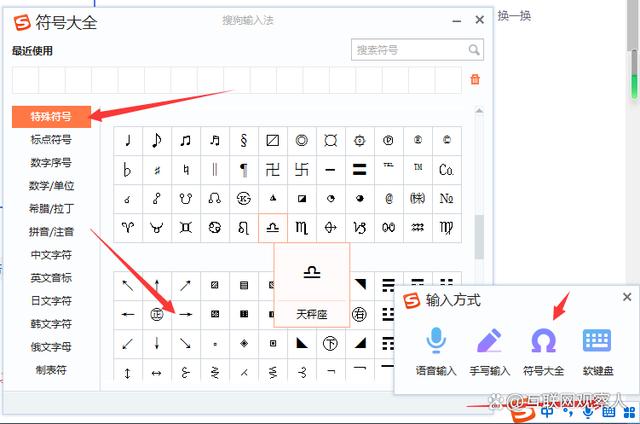The height and width of the screenshot is (424, 640).
Task: Select the 特殊符号 category
Action: coord(51,117)
